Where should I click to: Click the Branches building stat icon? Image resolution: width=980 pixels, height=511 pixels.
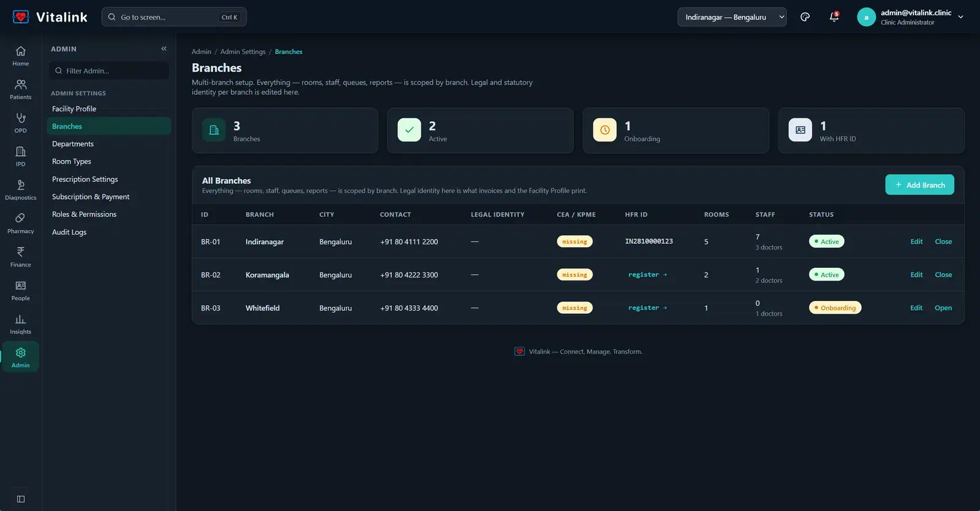coord(214,130)
